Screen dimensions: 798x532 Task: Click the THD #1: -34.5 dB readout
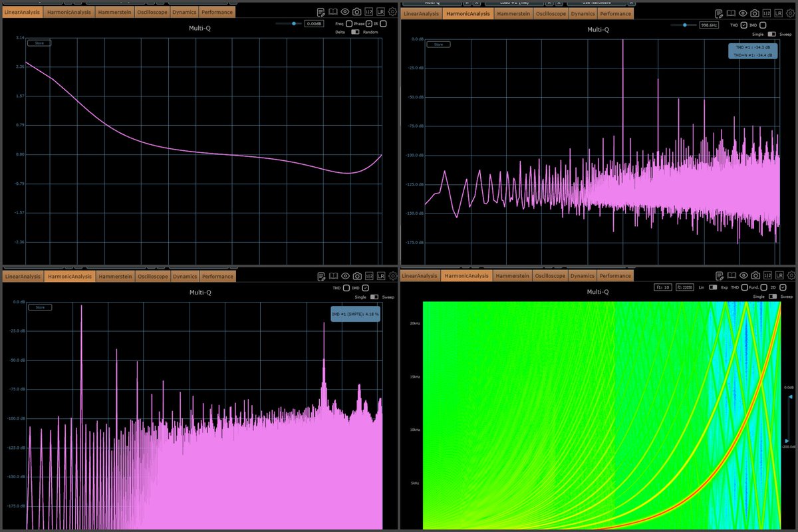pyautogui.click(x=753, y=47)
